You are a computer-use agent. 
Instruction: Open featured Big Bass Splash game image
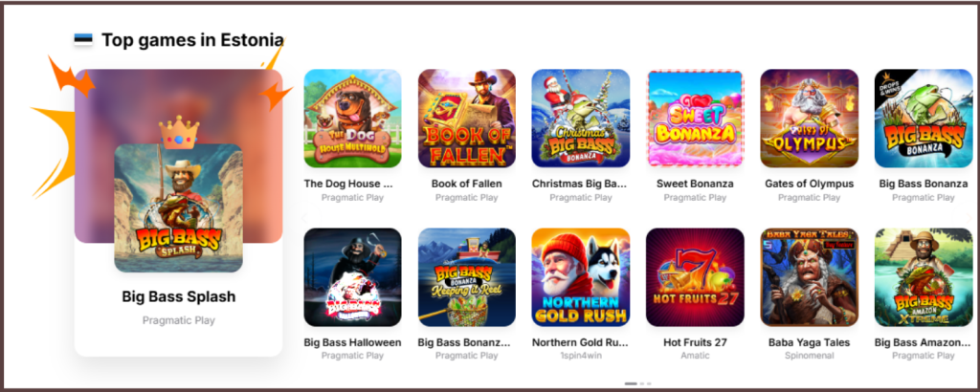[x=178, y=207]
